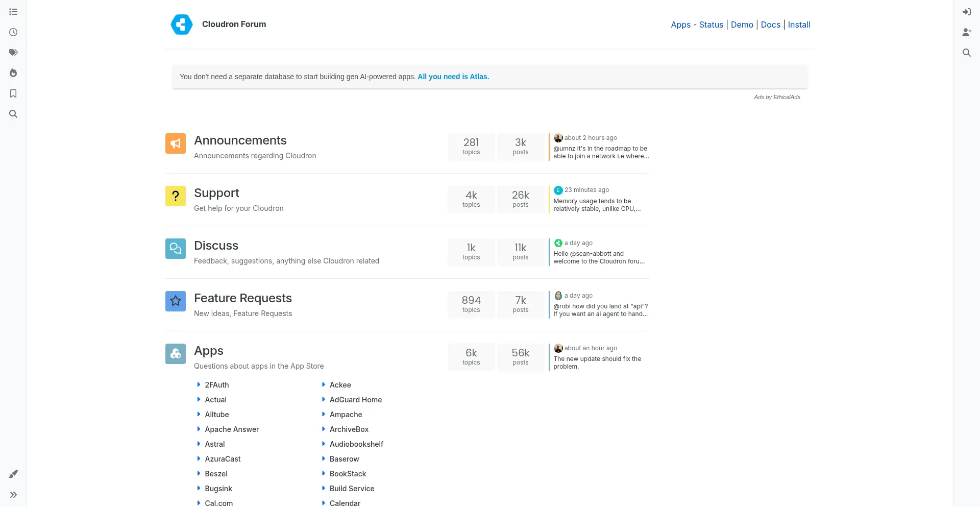Screen dimensions: 980x507
Task: Open popular topics flame icon
Action: coord(13,73)
